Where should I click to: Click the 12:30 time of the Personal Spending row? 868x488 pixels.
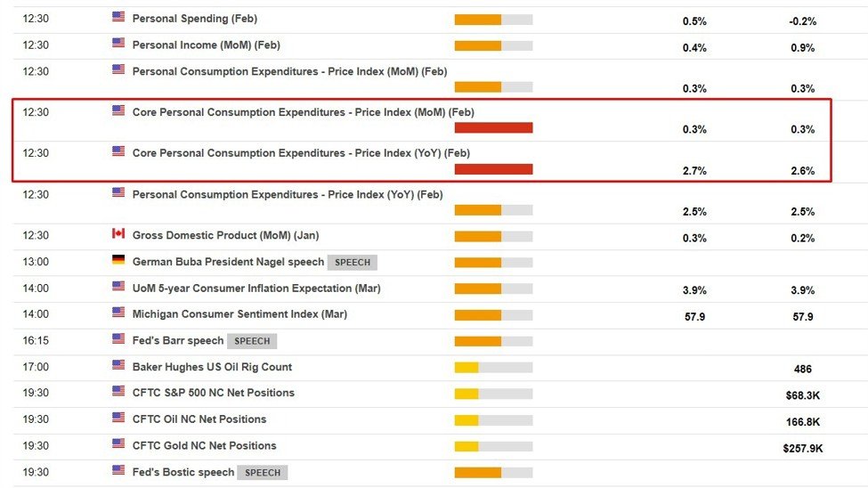pyautogui.click(x=36, y=19)
